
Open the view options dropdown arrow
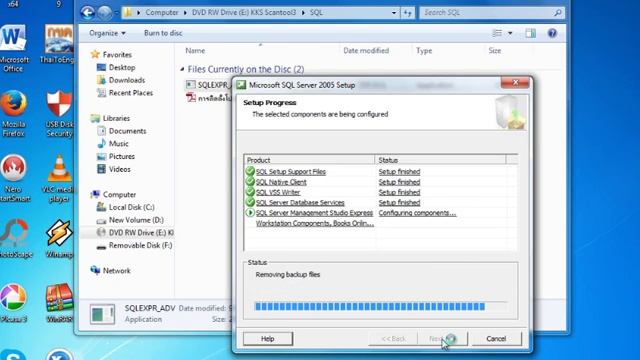coord(510,33)
